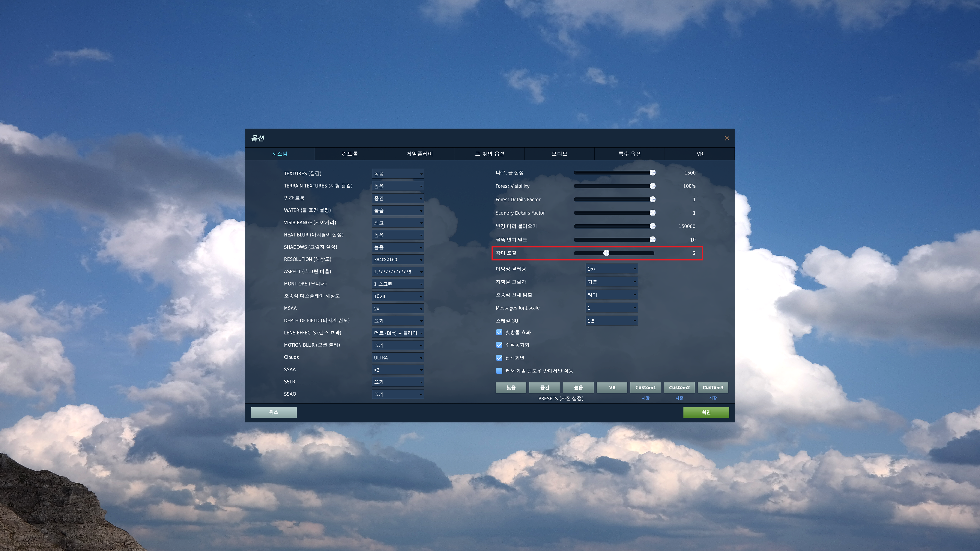
Task: Switch to the 컨트롤 tab
Action: pyautogui.click(x=350, y=154)
